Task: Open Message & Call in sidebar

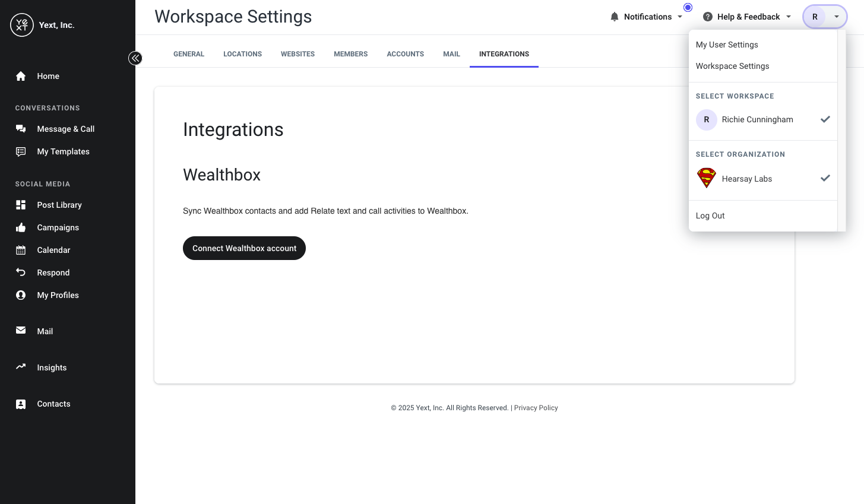Action: (66, 129)
